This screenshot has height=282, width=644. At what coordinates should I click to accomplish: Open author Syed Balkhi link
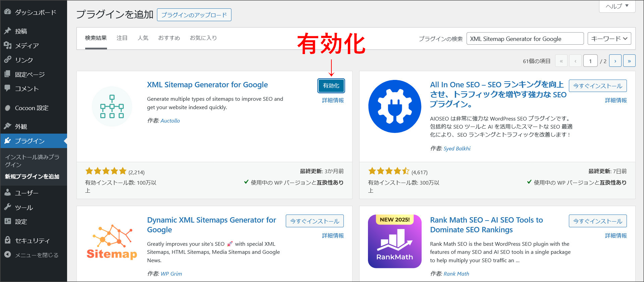(457, 148)
